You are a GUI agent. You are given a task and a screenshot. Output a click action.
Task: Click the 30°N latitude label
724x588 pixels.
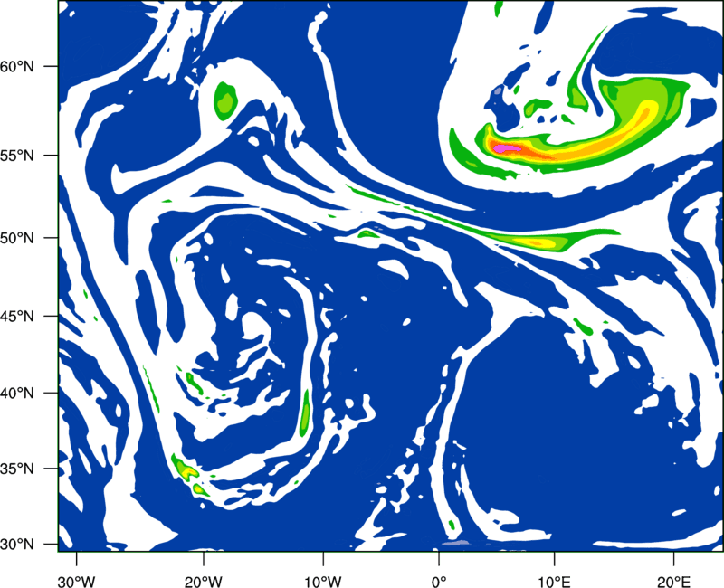coord(17,545)
